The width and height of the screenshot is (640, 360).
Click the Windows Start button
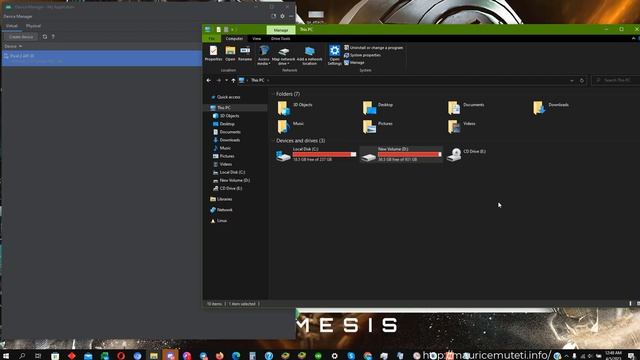pos(6,356)
